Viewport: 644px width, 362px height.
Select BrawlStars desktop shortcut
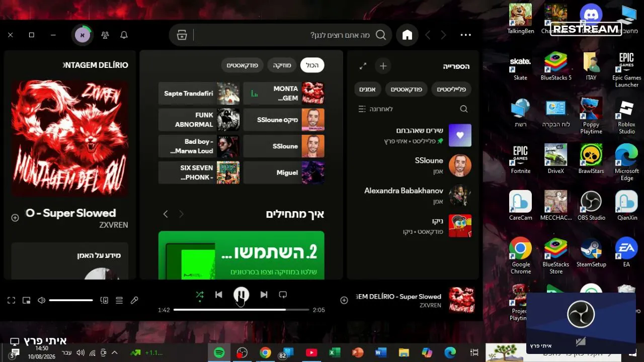[x=591, y=159]
